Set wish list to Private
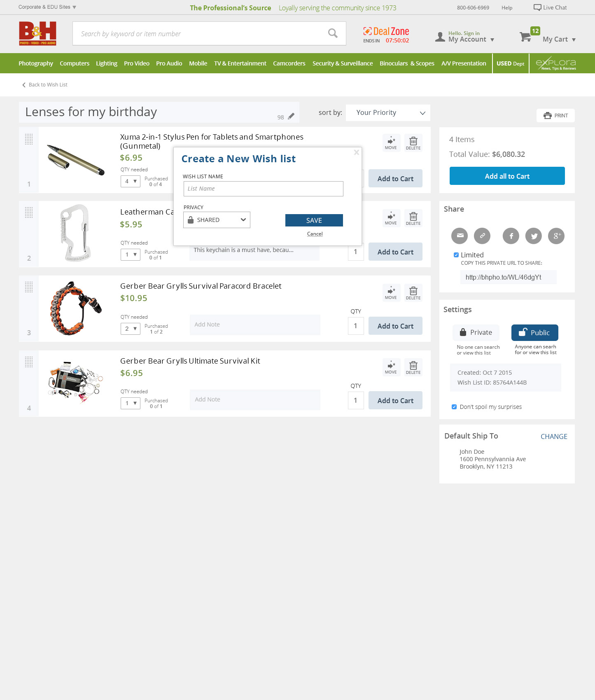Image resolution: width=595 pixels, height=700 pixels. [476, 332]
